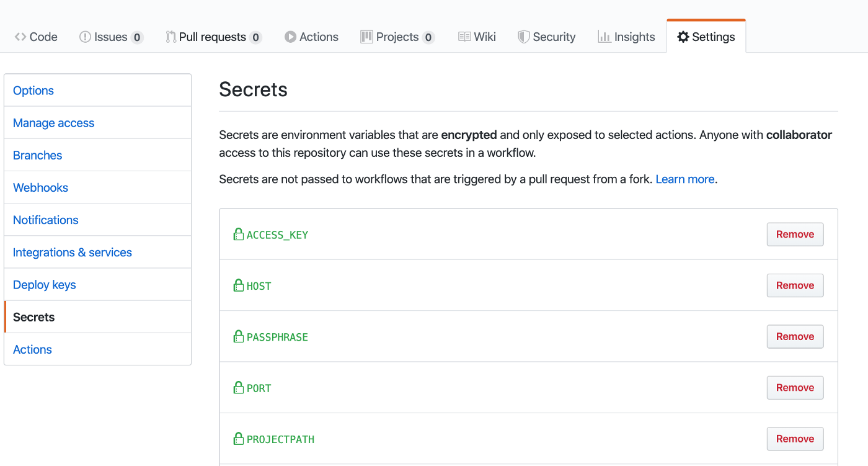Click the lock icon beside ACCESS_KEY

(238, 234)
